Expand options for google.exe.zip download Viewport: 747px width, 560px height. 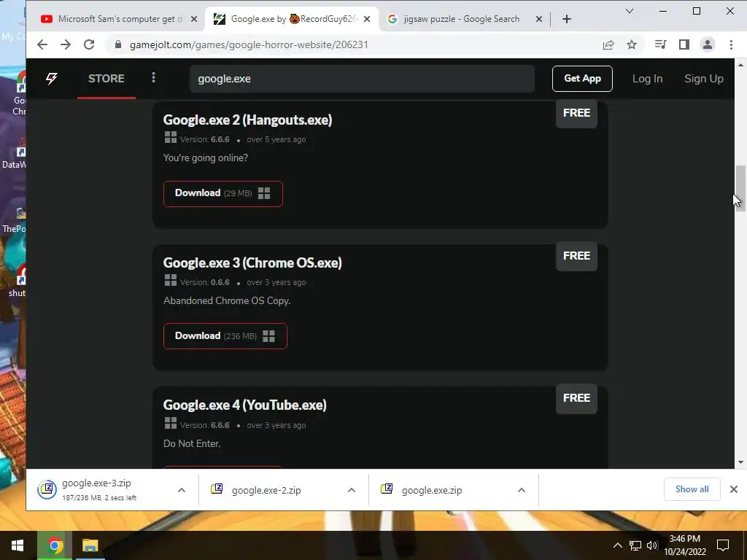coord(522,490)
